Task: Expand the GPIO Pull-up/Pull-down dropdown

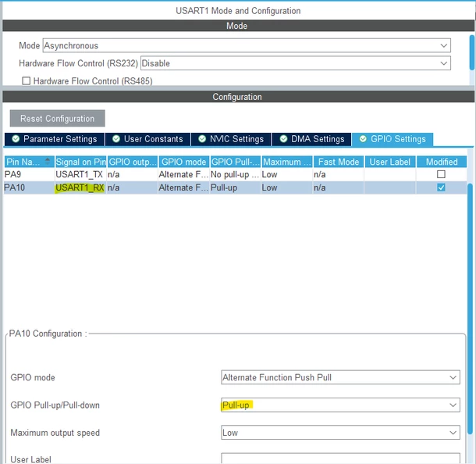Action: click(340, 405)
